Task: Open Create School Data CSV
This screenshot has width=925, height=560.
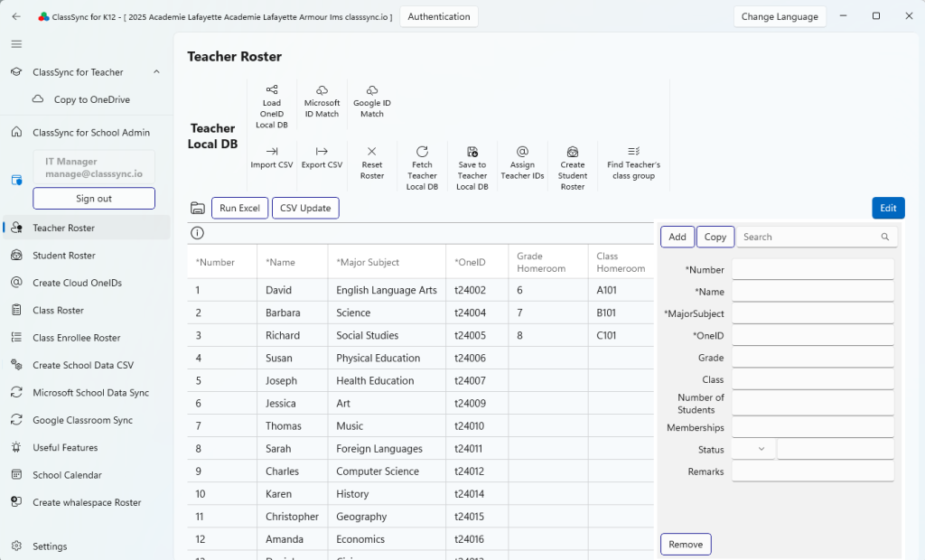Action: coord(87,365)
